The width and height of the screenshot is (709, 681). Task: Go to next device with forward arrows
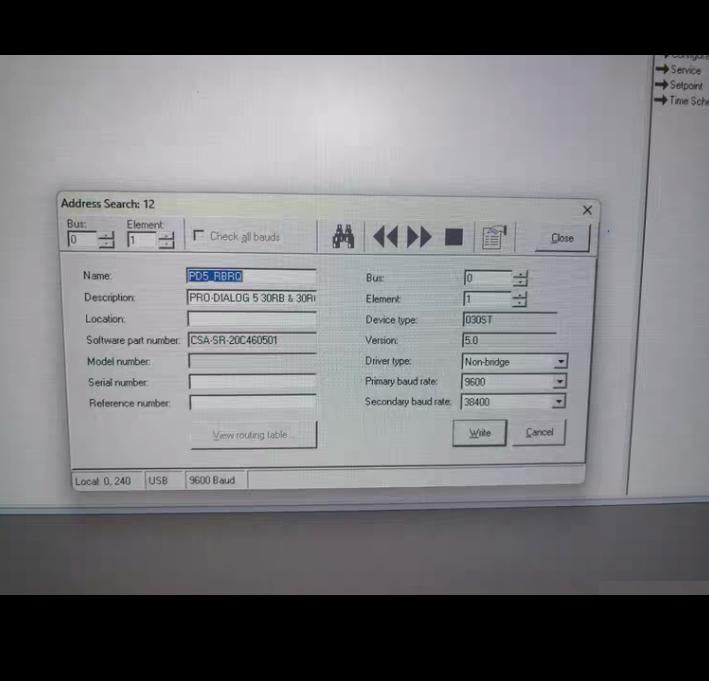[419, 236]
